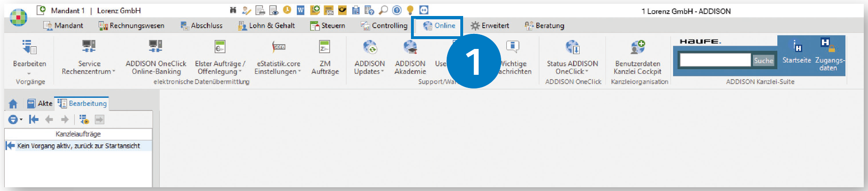Click the boxed grey arrow icon in Bearbeitung toolbar
The height and width of the screenshot is (191, 868).
coord(100,119)
